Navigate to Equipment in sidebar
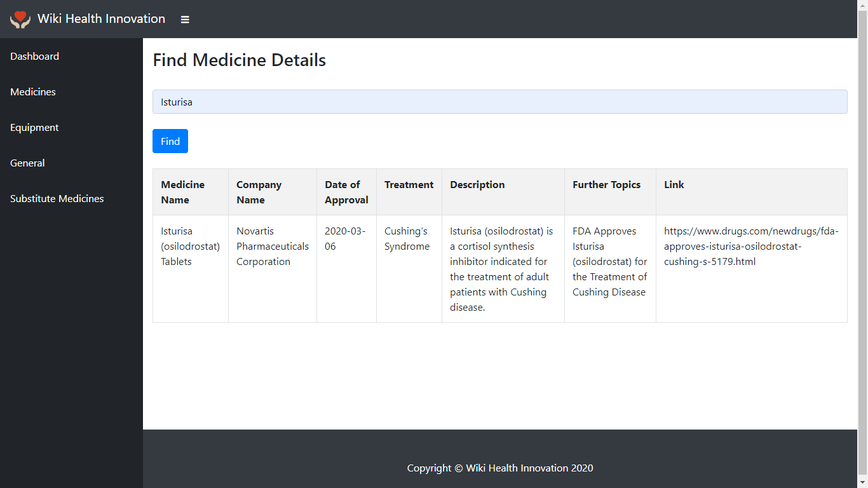The width and height of the screenshot is (868, 488). coord(34,127)
